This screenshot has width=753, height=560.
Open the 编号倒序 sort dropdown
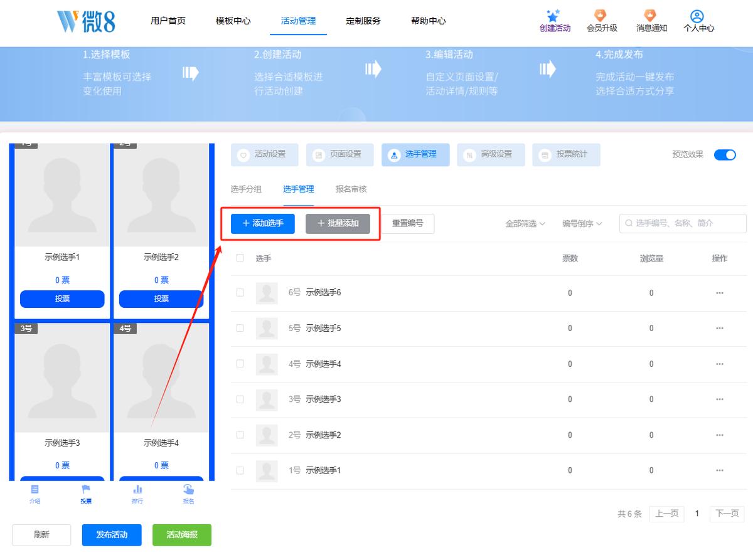coord(582,223)
